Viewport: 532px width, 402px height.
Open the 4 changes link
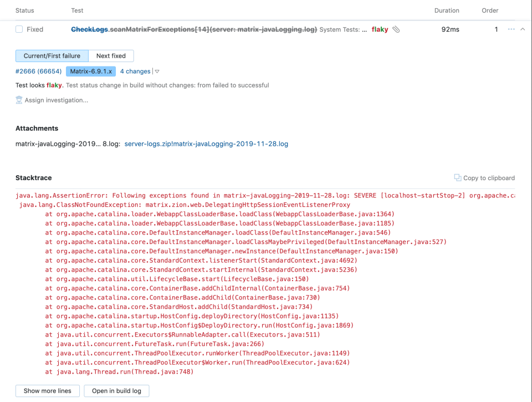pos(135,72)
